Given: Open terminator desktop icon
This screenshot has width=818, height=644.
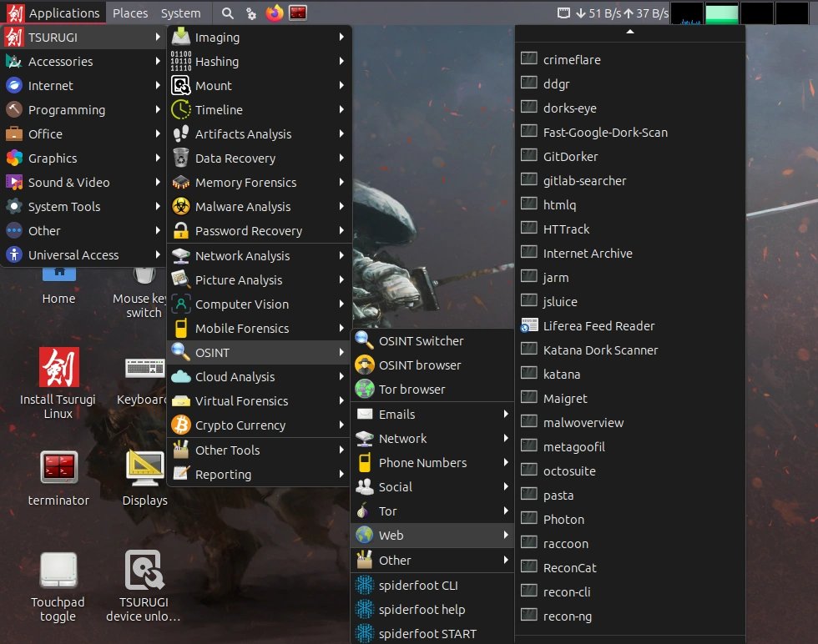Looking at the screenshot, I should (58, 478).
